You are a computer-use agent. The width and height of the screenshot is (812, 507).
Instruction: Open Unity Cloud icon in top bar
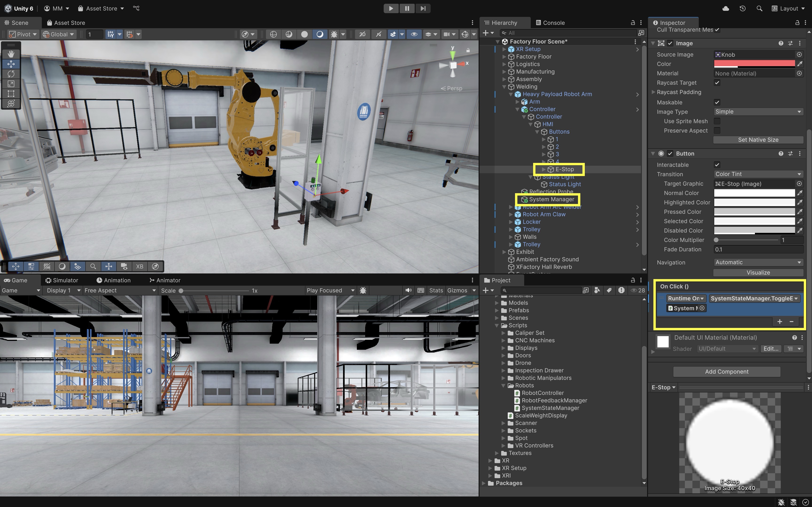pyautogui.click(x=726, y=8)
